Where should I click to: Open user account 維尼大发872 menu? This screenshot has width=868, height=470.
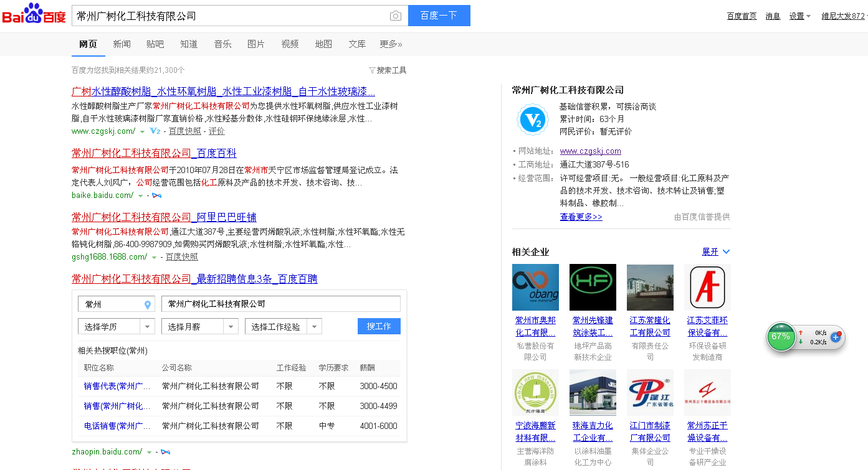(x=844, y=16)
